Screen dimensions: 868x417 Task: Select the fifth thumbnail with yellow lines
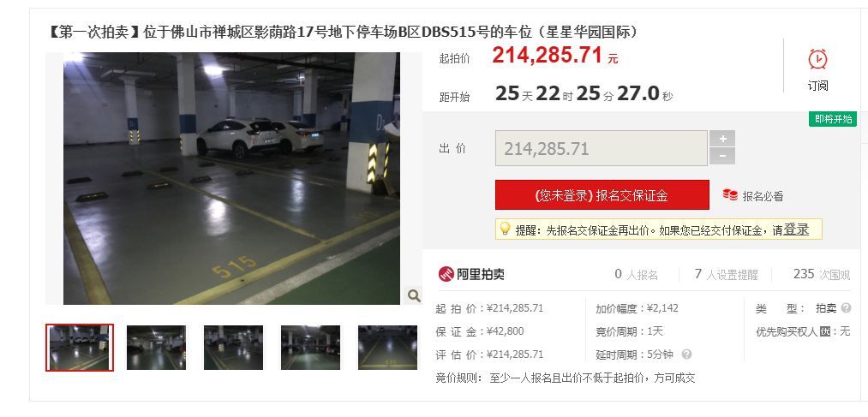(x=387, y=348)
